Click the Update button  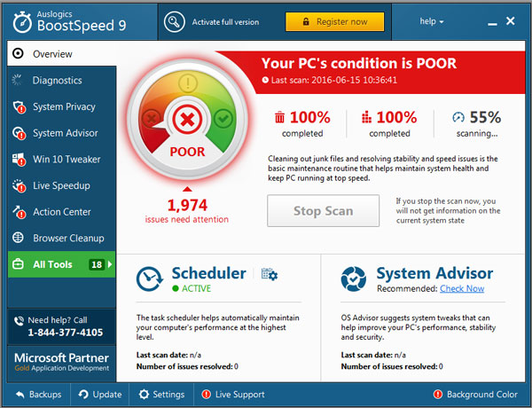(99, 395)
